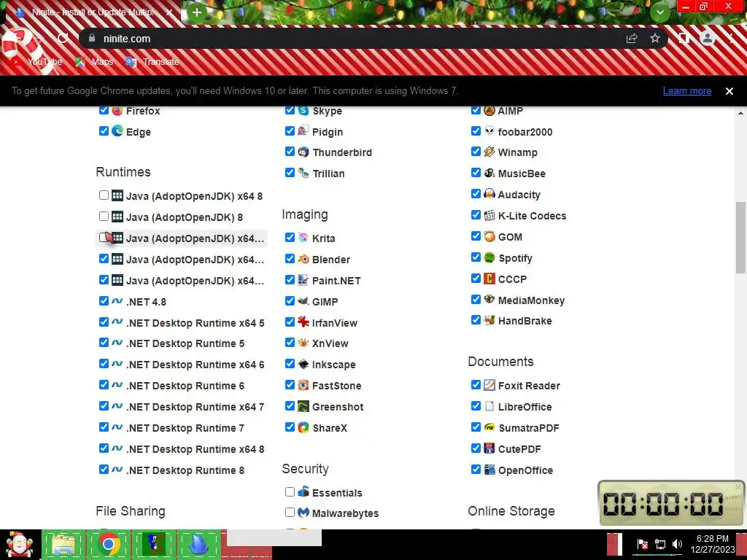Click the FastStone label
The image size is (747, 560).
coord(337,386)
